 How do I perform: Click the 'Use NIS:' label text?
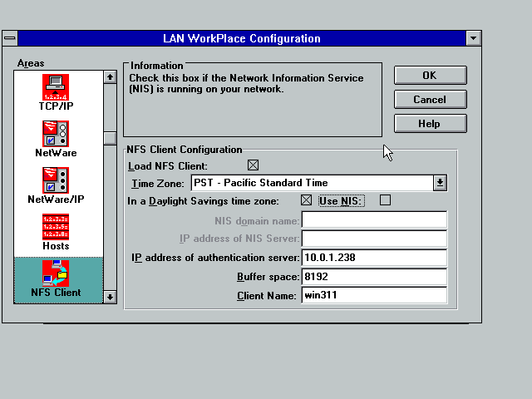[x=341, y=201]
